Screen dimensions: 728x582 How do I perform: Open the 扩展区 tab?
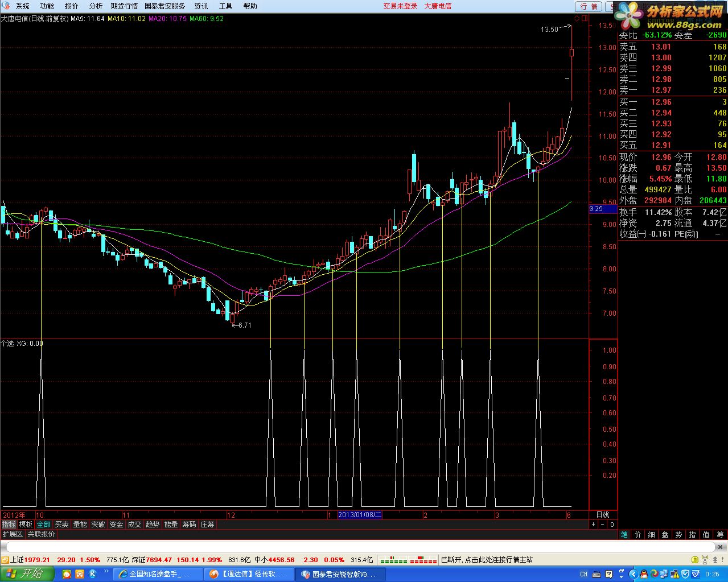[13, 534]
